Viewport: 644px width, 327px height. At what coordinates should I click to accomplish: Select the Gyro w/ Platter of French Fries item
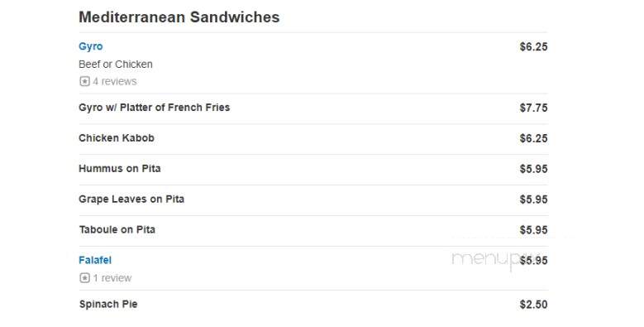pos(155,108)
